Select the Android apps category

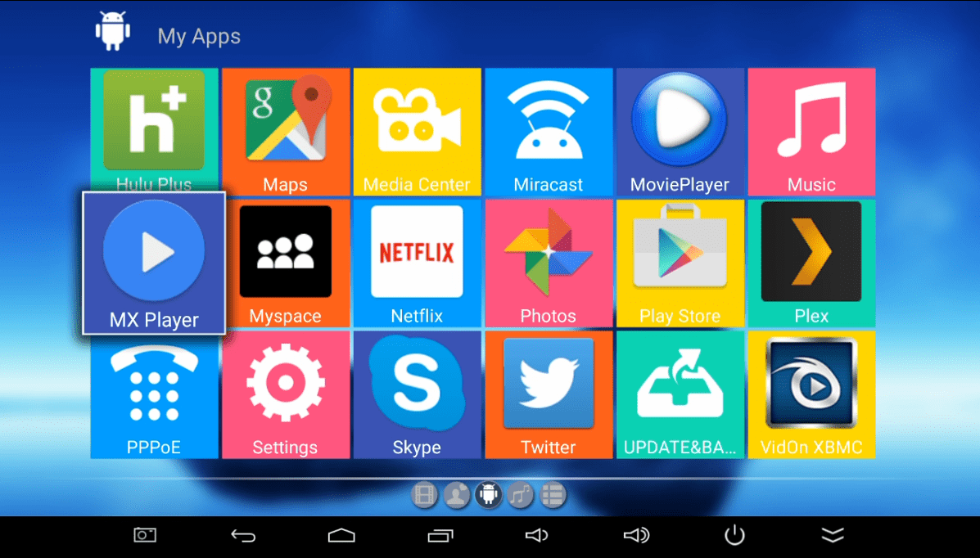(488, 495)
